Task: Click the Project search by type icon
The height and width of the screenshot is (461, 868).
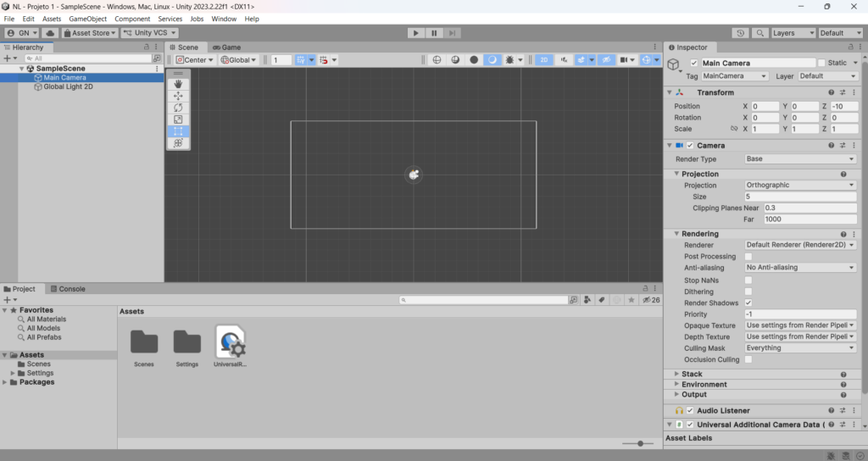Action: coord(587,300)
